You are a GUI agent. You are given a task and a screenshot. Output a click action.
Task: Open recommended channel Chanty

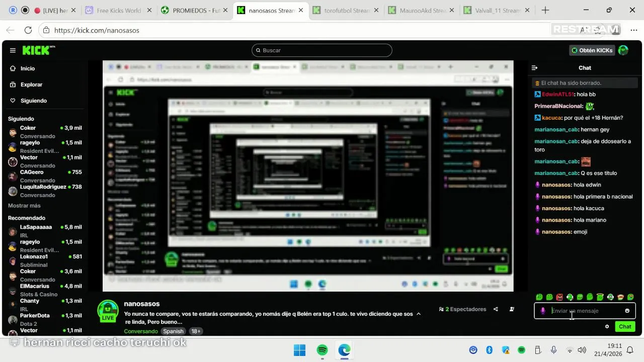[45, 305]
